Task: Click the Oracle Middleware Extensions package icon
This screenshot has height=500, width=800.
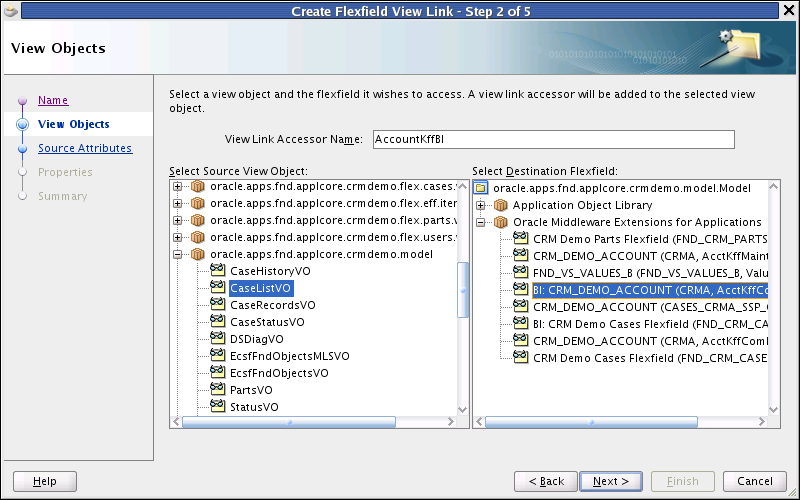Action: (501, 221)
